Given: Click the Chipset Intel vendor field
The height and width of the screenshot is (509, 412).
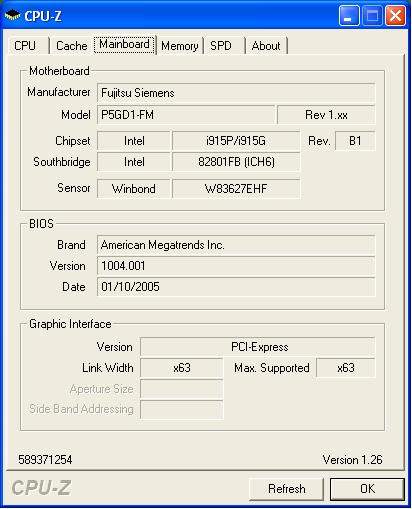Looking at the screenshot, I should coord(134,141).
